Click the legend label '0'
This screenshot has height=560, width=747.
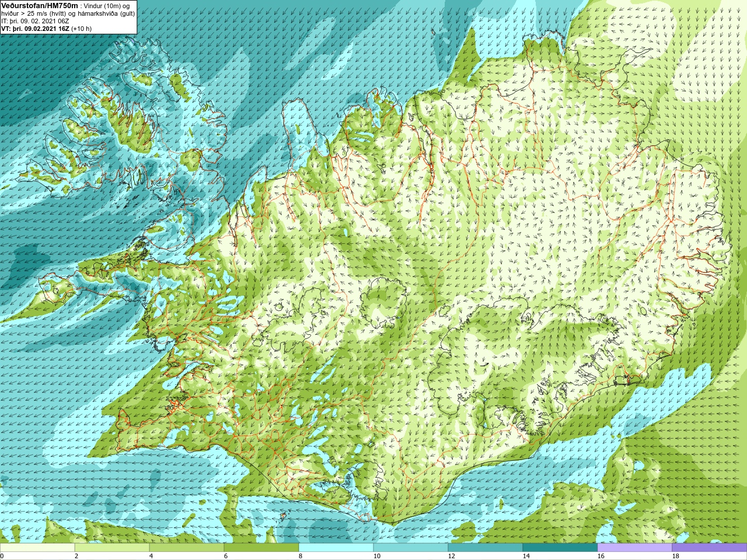pos(2,556)
